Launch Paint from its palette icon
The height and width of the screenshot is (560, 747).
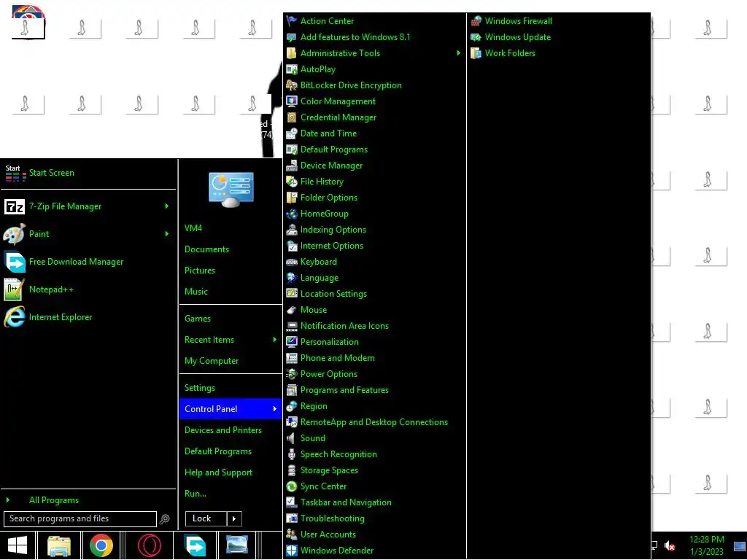click(15, 234)
